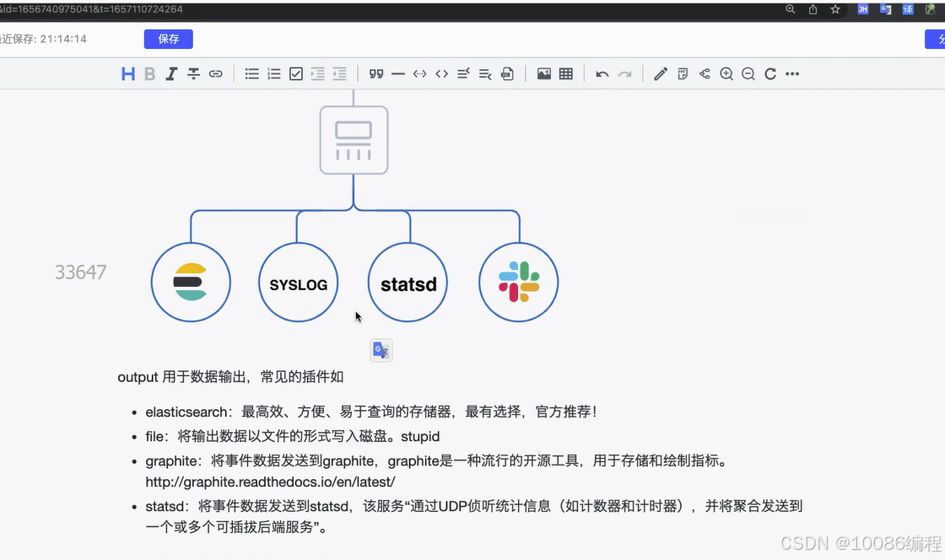Screen dimensions: 945x560
Task: Decrease list indent in the toolbar
Action: tap(340, 74)
